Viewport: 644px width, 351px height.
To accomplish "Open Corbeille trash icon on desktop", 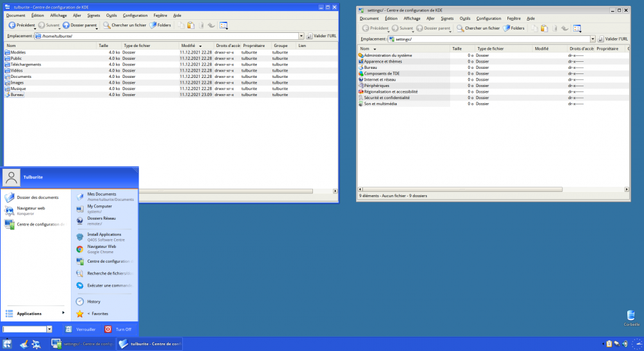I will click(631, 318).
